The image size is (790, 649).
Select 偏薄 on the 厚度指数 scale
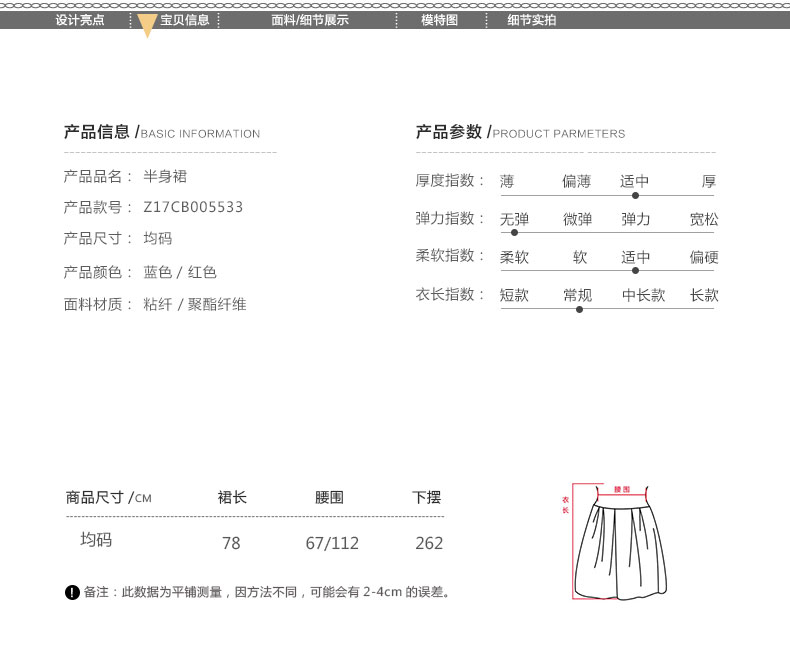click(x=576, y=181)
